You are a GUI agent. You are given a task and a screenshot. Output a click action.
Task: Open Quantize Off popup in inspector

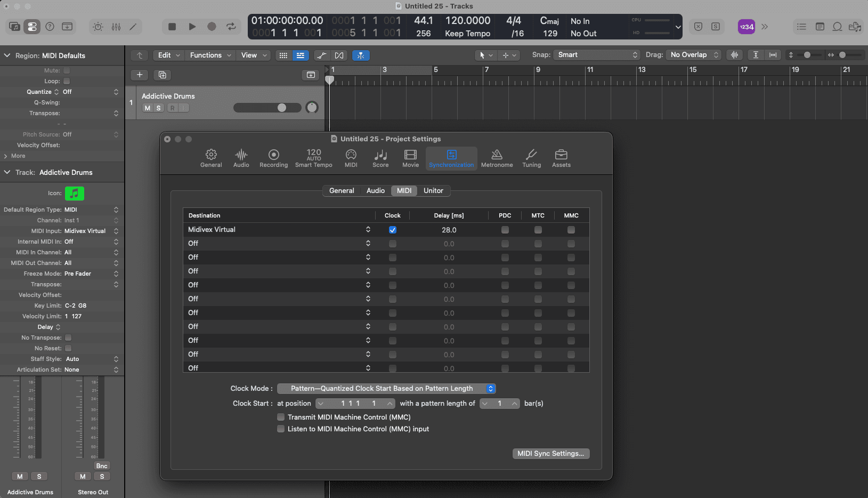tap(91, 92)
